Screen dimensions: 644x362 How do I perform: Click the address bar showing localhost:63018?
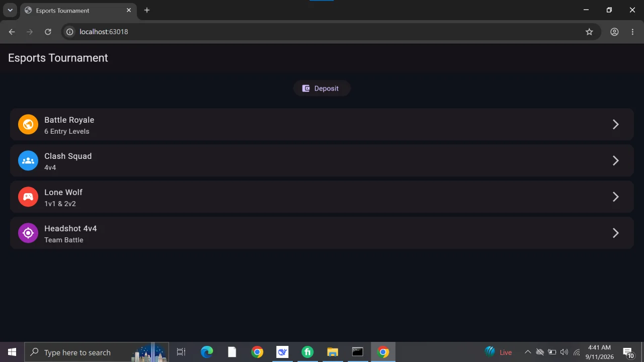(x=332, y=32)
